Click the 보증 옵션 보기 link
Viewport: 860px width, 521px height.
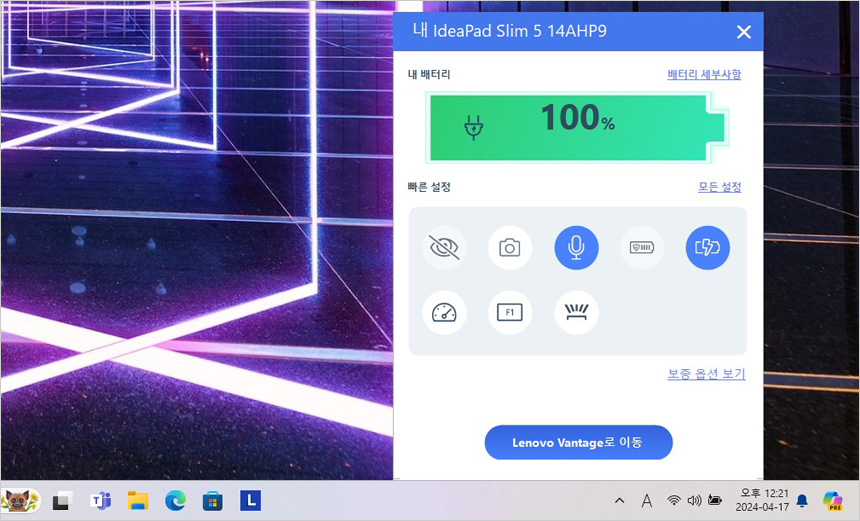(x=706, y=374)
